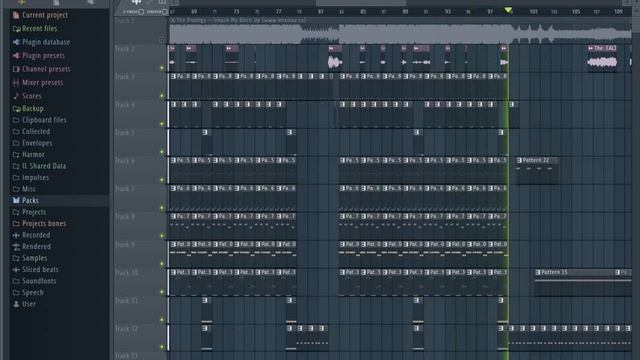The width and height of the screenshot is (640, 360).
Task: Select the Track 8 header
Action: tap(140, 227)
